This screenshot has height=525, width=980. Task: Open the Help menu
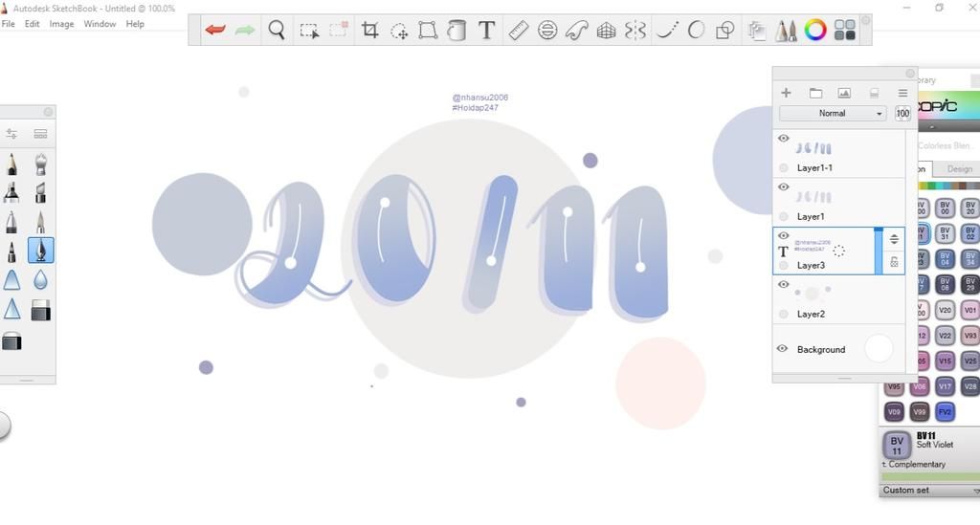coord(135,24)
